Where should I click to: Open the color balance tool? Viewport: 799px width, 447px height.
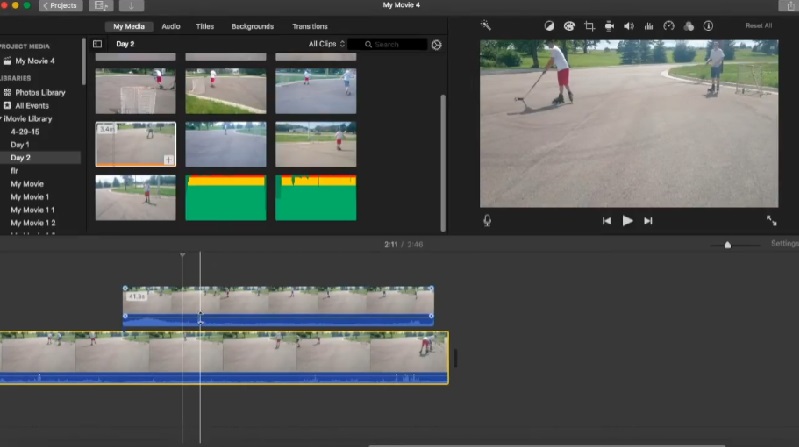[x=549, y=26]
